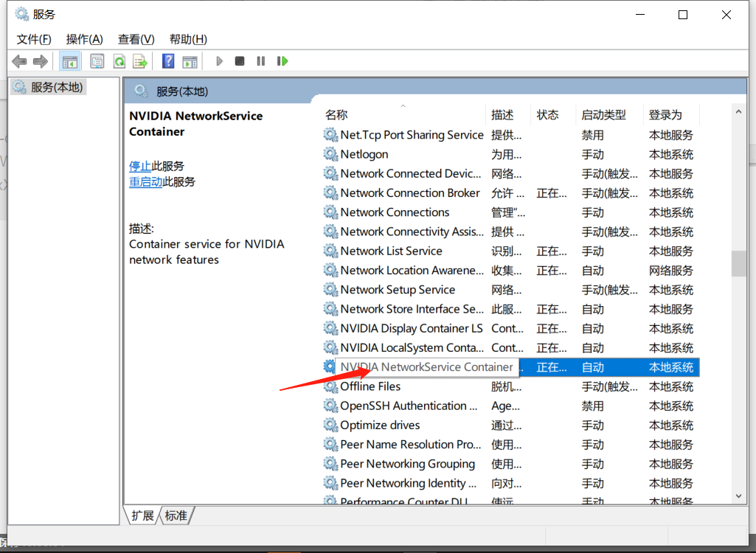Open the 操作(A) menu
The width and height of the screenshot is (756, 553).
[x=83, y=39]
